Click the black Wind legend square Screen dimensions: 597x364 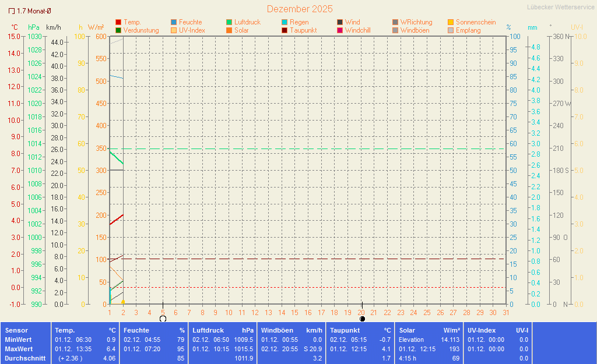(340, 22)
